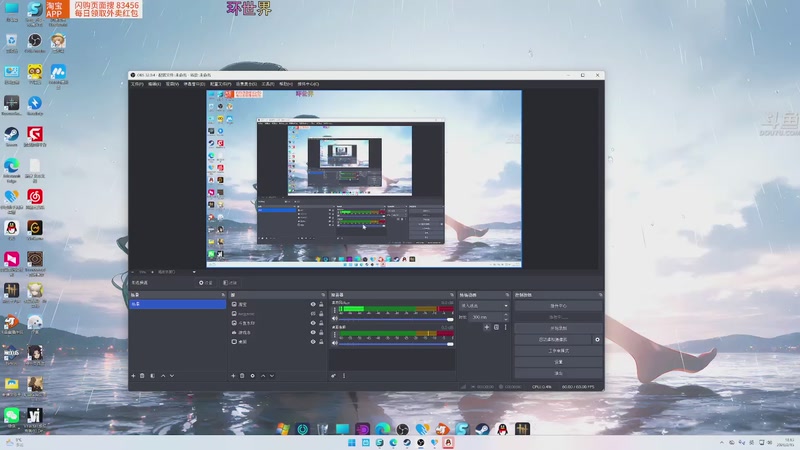Adjust volume slider of first audio channel
This screenshot has width=800, height=450.
(x=396, y=319)
